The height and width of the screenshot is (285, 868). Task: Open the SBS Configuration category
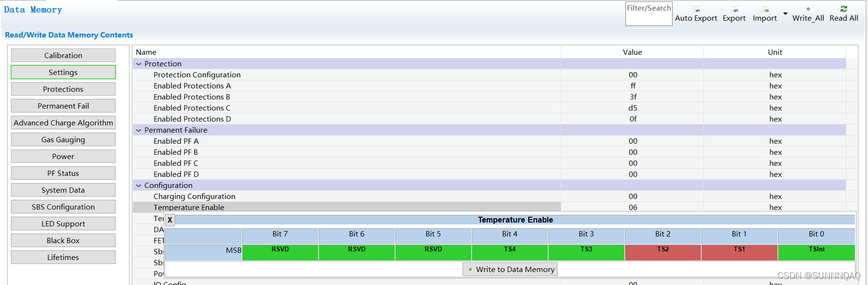tap(63, 207)
